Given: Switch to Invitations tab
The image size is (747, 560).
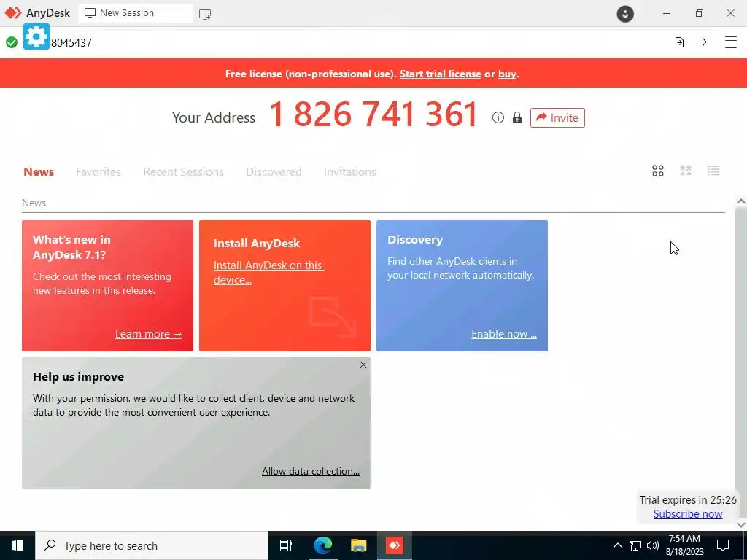Looking at the screenshot, I should point(349,172).
